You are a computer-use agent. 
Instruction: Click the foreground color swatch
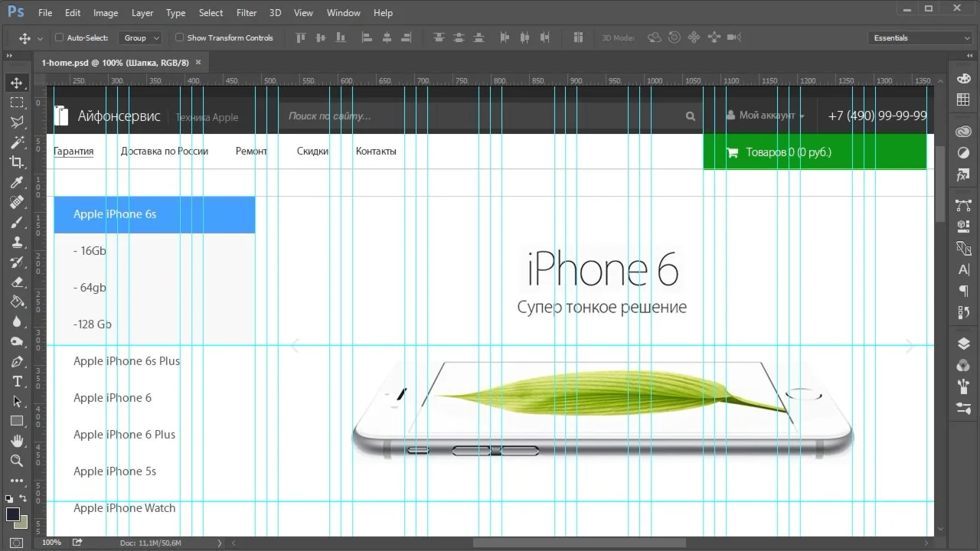pos(13,514)
